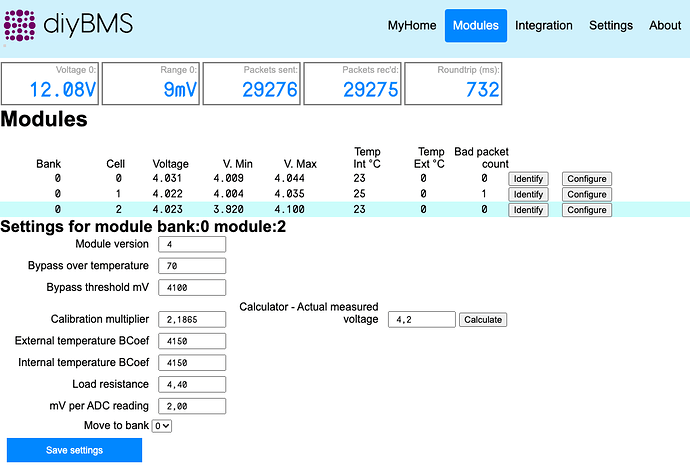
Task: Identify the module at cell 2
Action: tap(528, 210)
